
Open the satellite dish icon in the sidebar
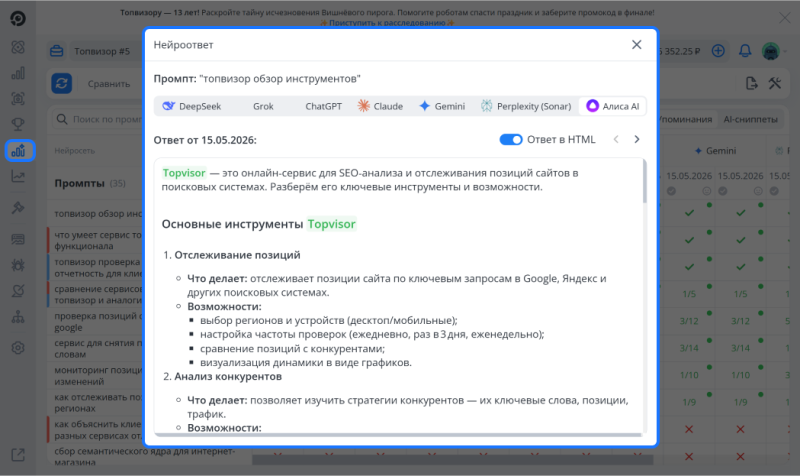click(18, 291)
